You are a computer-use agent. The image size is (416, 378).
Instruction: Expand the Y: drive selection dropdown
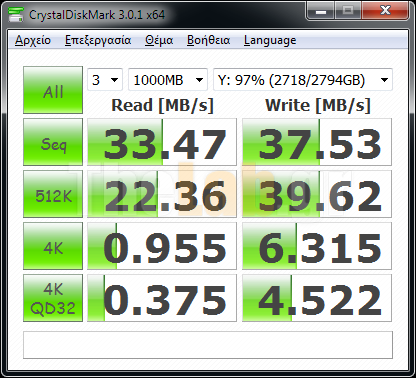pos(303,80)
